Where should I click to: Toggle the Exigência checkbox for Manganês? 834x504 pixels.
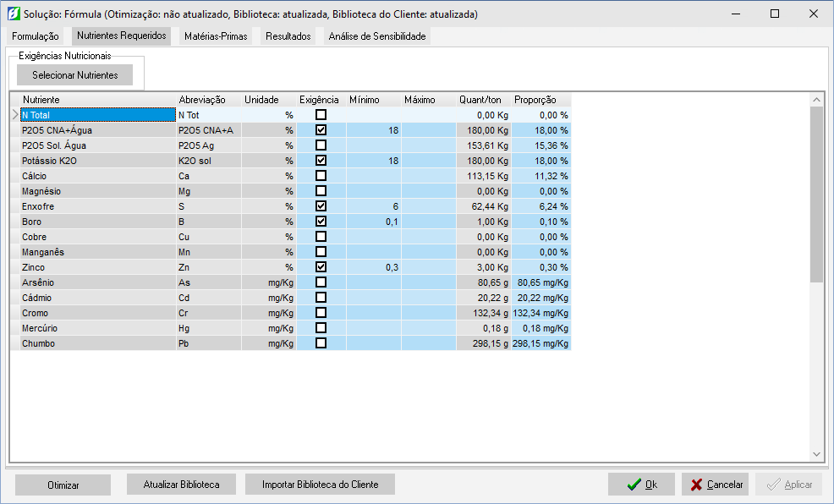(321, 252)
